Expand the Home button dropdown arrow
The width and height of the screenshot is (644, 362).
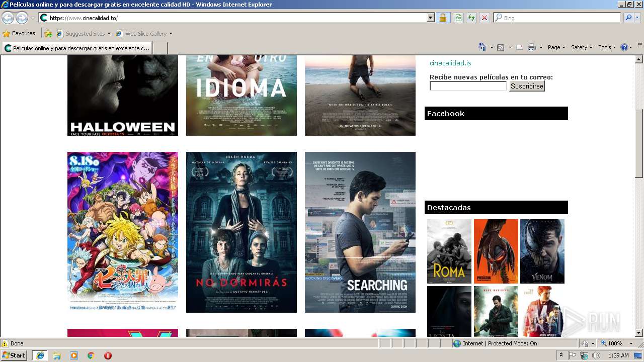[492, 47]
